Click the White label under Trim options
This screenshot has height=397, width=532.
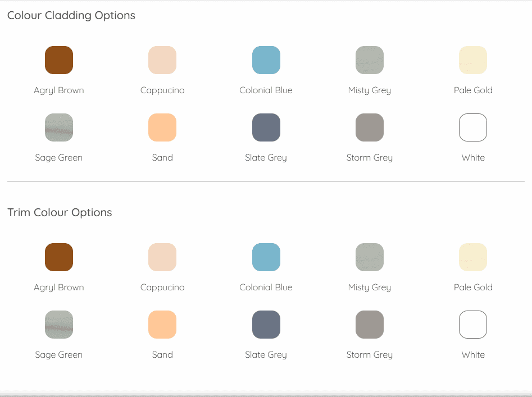[x=473, y=355]
